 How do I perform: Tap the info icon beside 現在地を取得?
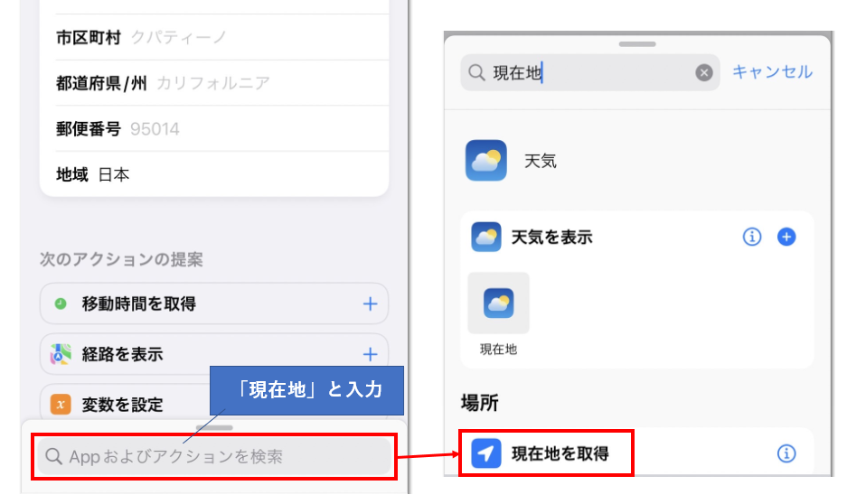tap(786, 453)
